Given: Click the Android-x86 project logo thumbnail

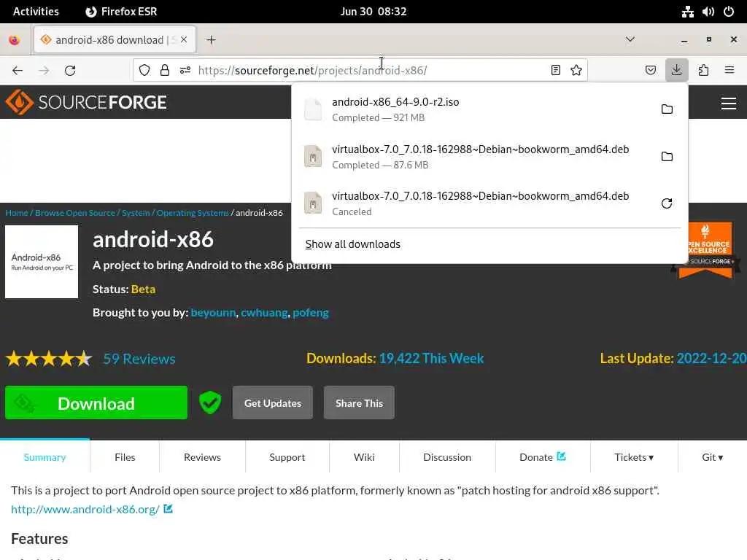Looking at the screenshot, I should pyautogui.click(x=42, y=262).
